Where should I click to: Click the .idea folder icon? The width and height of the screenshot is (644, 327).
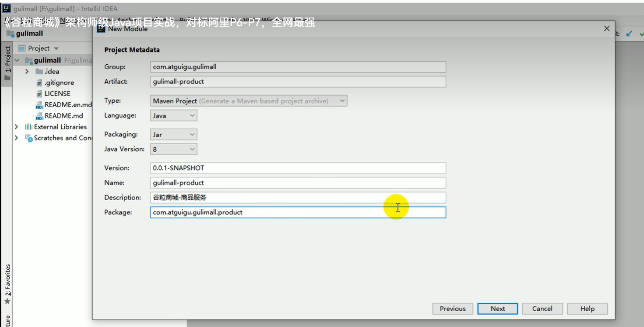pyautogui.click(x=39, y=71)
